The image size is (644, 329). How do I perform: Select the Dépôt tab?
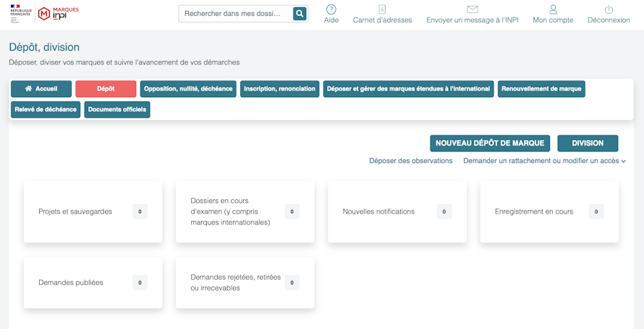point(106,89)
